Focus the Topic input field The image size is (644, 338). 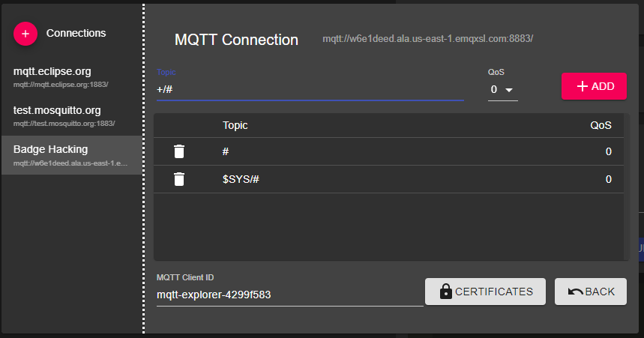(309, 90)
